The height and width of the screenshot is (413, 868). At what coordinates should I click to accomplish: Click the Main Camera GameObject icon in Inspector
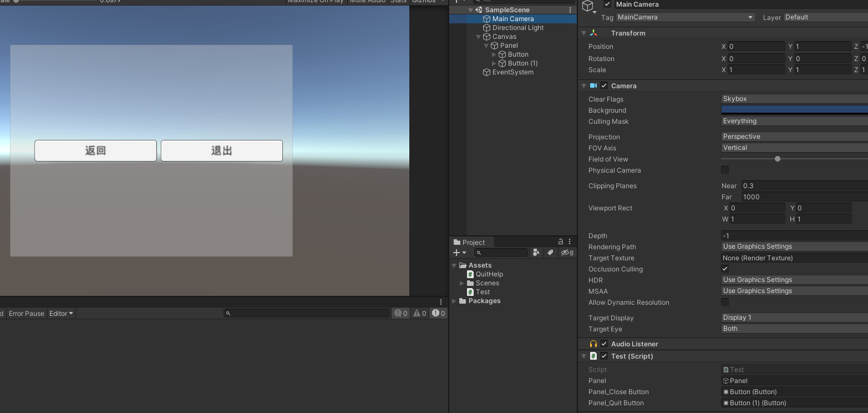click(x=588, y=6)
